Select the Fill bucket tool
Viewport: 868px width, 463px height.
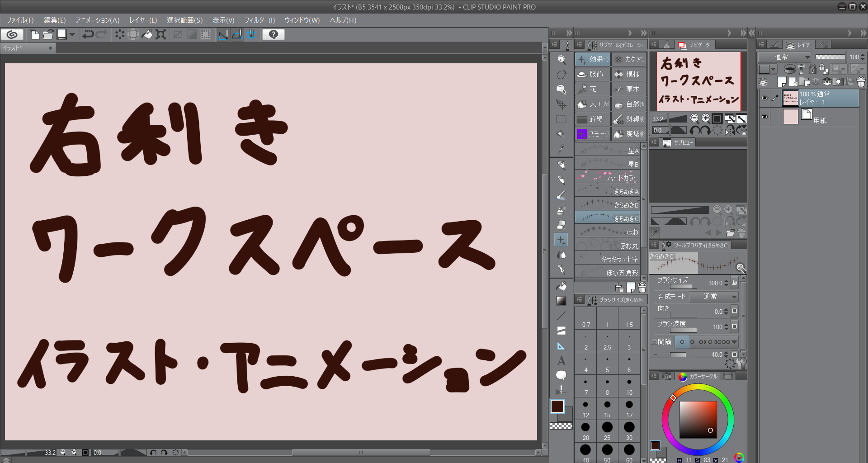(561, 286)
